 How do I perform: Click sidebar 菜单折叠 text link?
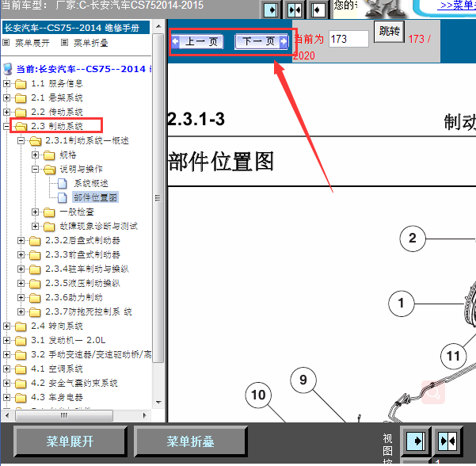click(x=91, y=43)
